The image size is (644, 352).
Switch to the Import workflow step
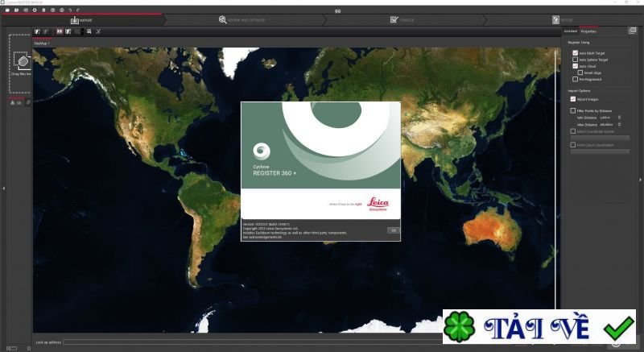pyautogui.click(x=82, y=19)
